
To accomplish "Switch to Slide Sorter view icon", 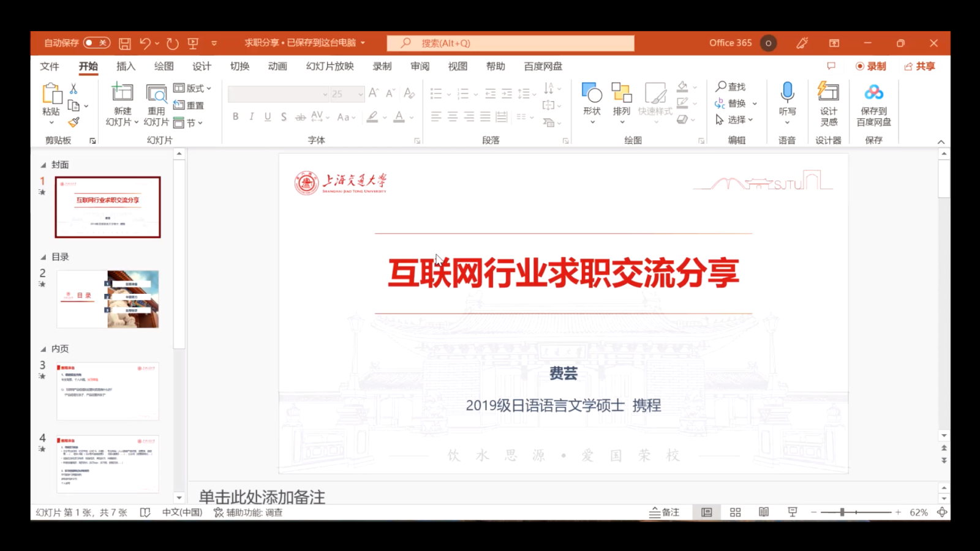I will [736, 512].
